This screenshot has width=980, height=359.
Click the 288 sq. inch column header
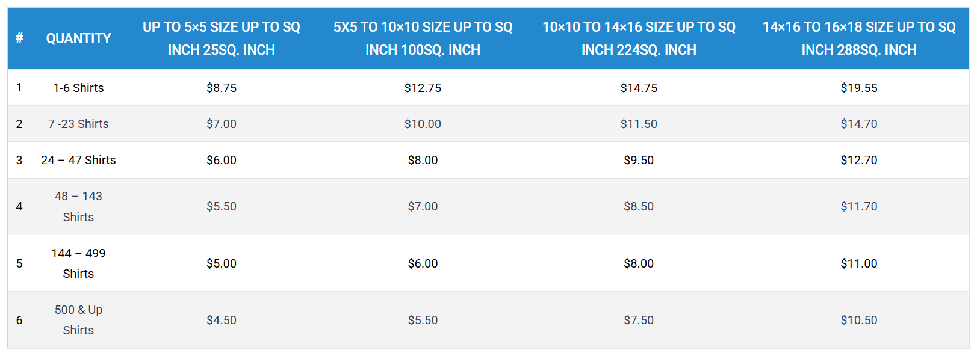[x=858, y=38]
